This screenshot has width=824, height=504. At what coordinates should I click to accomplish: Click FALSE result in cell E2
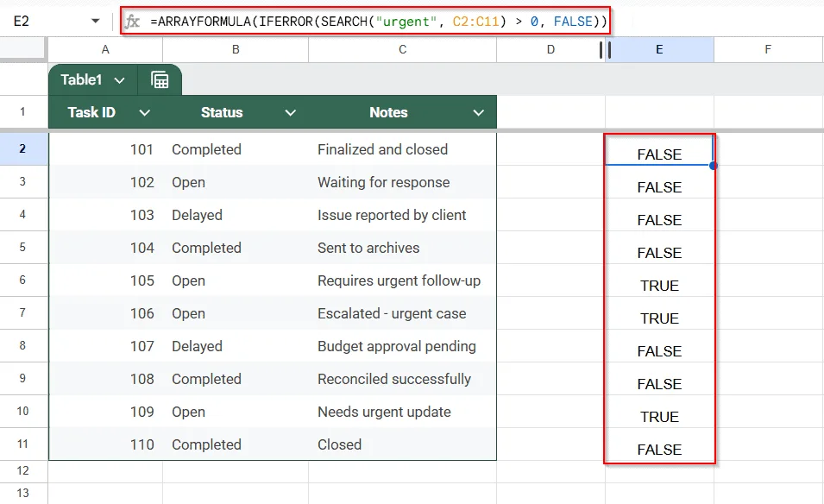(659, 149)
